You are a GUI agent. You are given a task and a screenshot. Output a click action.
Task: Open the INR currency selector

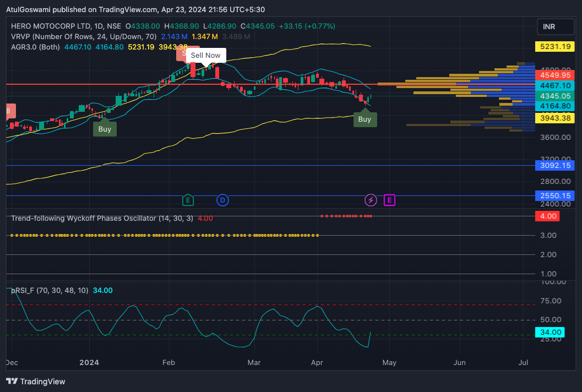point(555,27)
